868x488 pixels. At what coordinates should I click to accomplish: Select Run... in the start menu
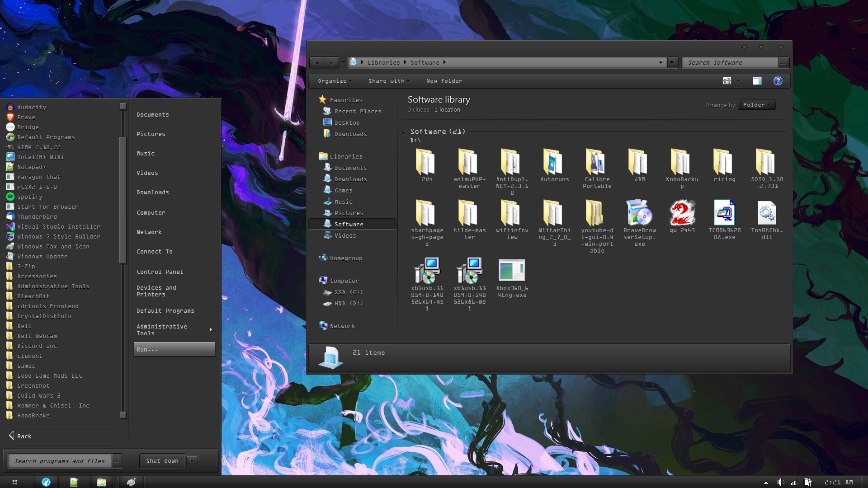coord(175,349)
